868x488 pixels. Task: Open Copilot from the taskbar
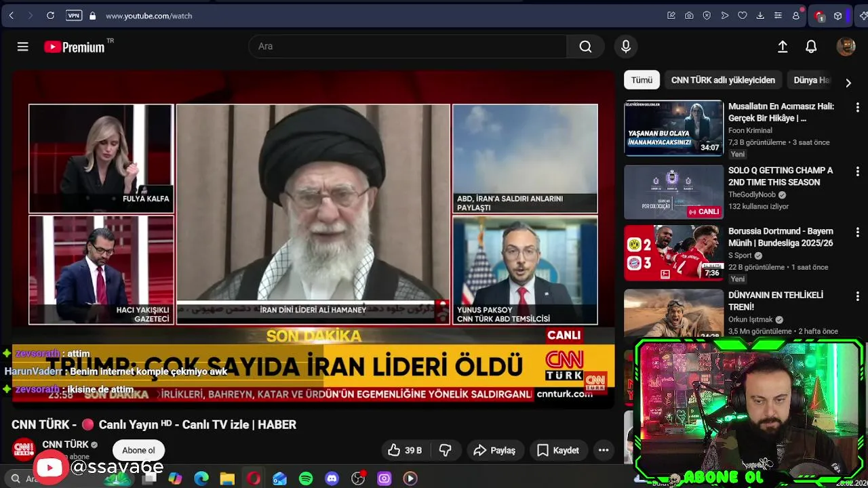(x=175, y=479)
